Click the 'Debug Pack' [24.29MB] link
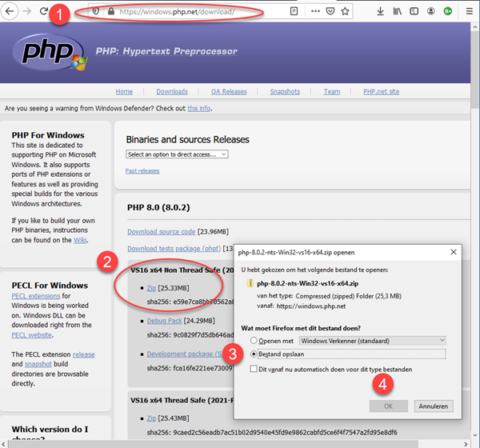480x448 pixels. tap(164, 321)
